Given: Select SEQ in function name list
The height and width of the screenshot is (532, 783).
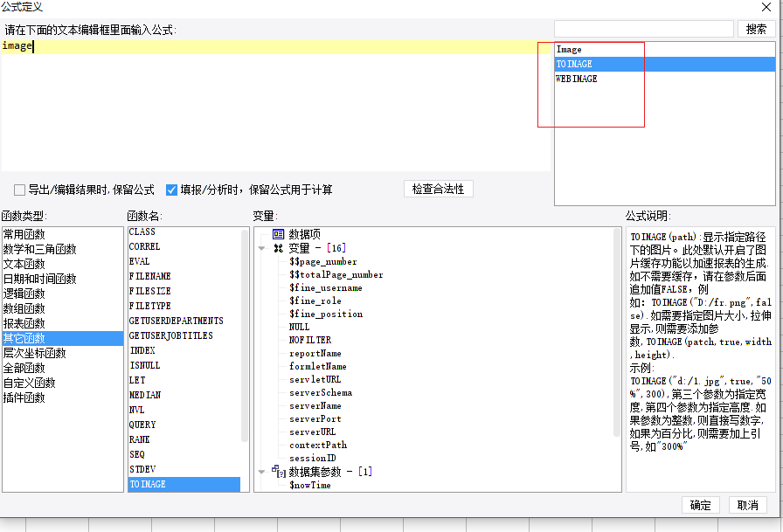Looking at the screenshot, I should [184, 454].
